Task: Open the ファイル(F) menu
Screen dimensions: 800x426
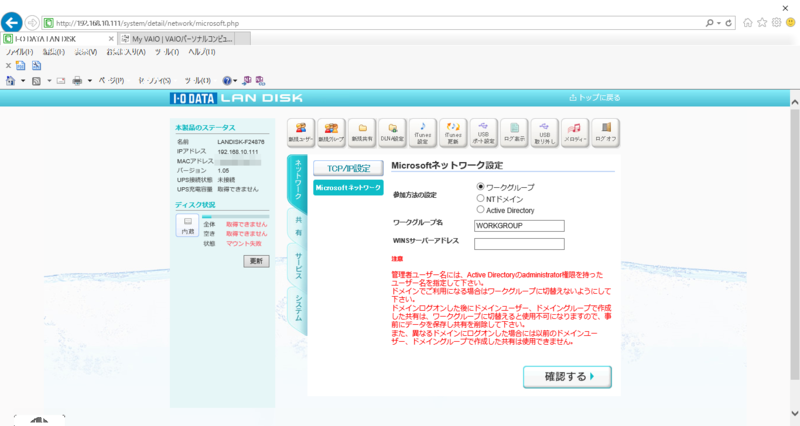Action: pyautogui.click(x=19, y=52)
